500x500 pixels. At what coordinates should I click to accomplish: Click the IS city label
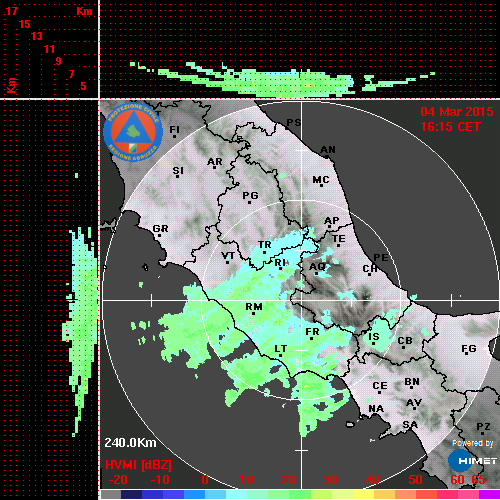pyautogui.click(x=374, y=337)
